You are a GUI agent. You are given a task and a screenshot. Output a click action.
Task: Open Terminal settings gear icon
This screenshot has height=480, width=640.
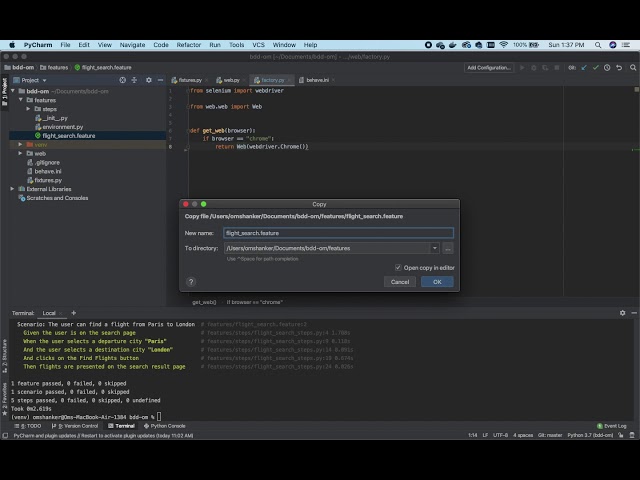tap(622, 313)
